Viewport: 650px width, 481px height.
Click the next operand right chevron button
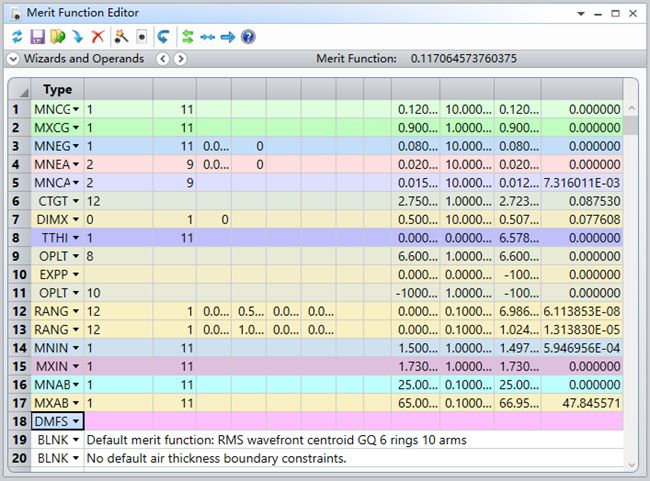click(x=180, y=59)
